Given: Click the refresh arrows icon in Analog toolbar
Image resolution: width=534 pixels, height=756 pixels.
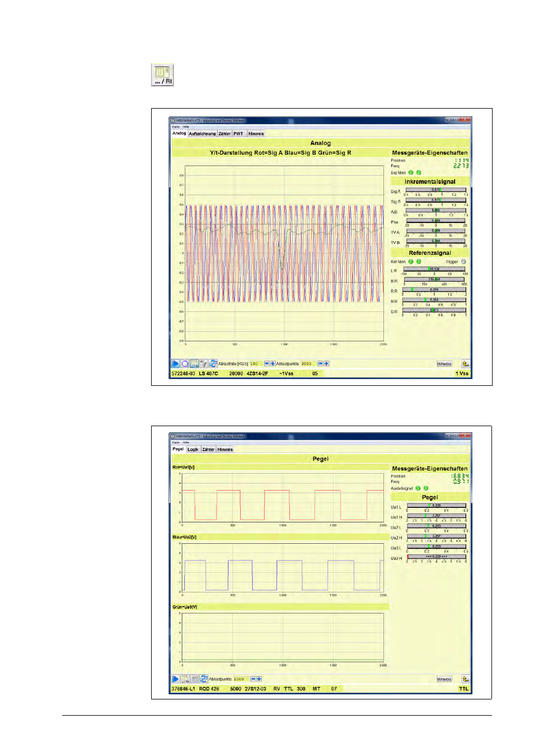Looking at the screenshot, I should [x=213, y=364].
